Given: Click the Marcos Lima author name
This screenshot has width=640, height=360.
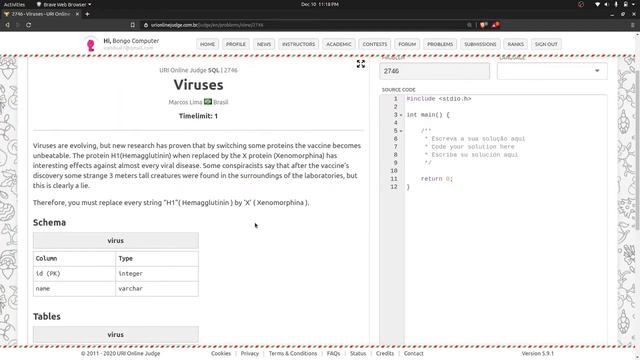Looking at the screenshot, I should point(185,102).
